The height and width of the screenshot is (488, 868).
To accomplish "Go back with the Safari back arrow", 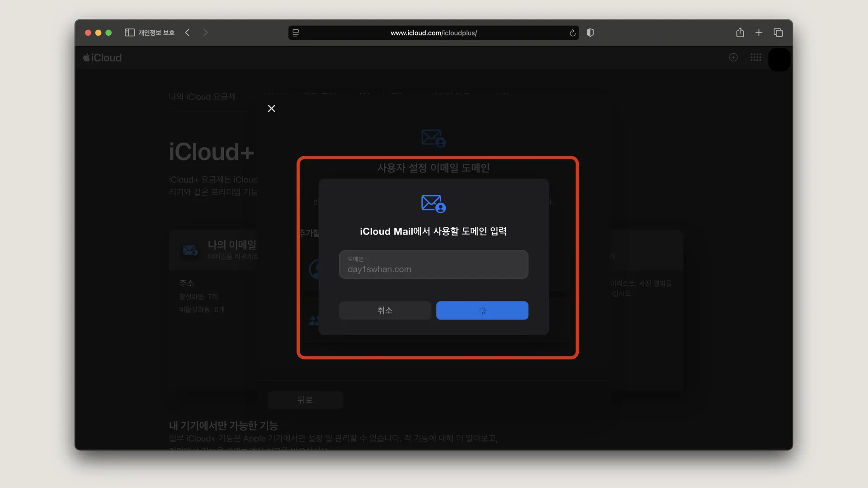I will click(x=187, y=33).
